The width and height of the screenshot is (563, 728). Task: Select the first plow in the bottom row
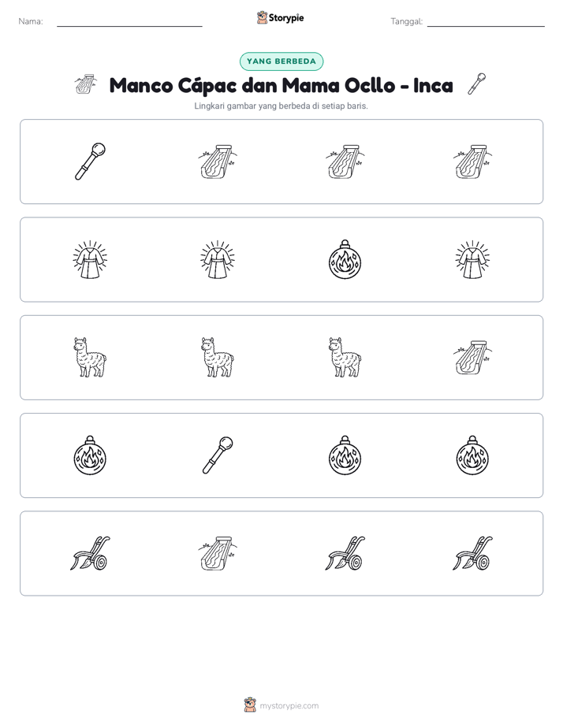pos(90,553)
